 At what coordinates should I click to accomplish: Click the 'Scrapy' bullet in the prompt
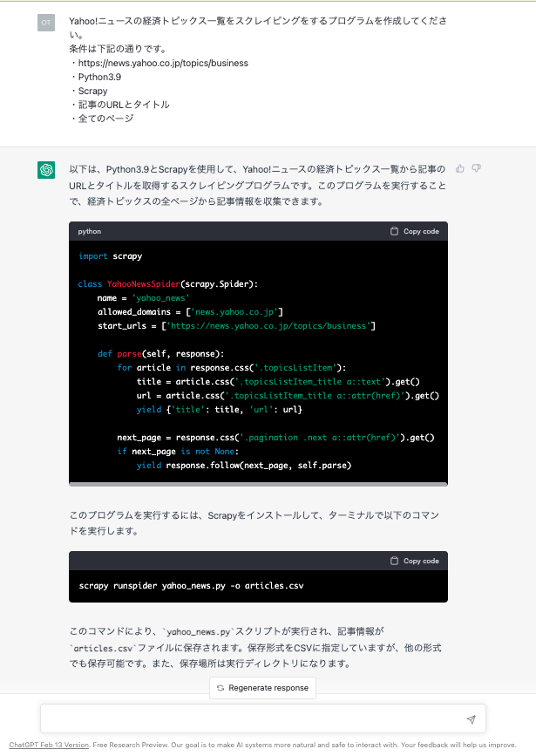click(x=92, y=92)
